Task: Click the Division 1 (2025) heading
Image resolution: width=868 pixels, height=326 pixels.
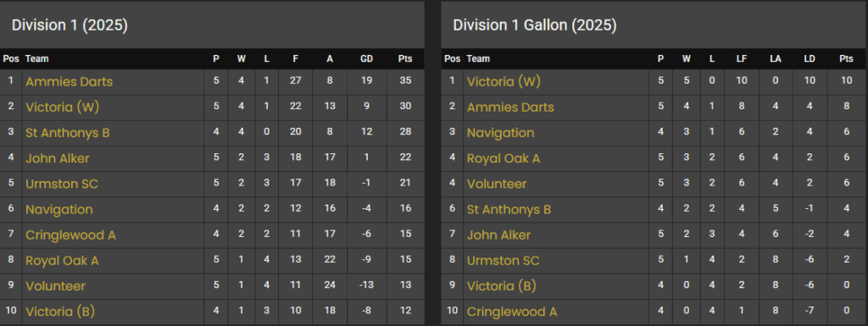Action: (x=70, y=25)
